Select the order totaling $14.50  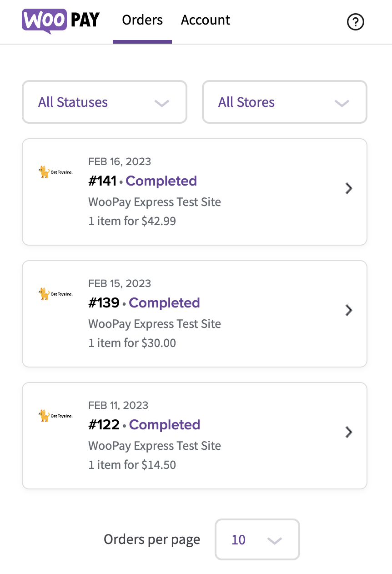click(x=132, y=465)
